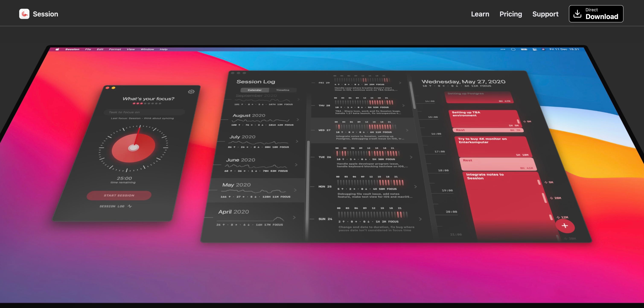The image size is (644, 308).
Task: Open MON 25 day chevron
Action: [x=415, y=187]
